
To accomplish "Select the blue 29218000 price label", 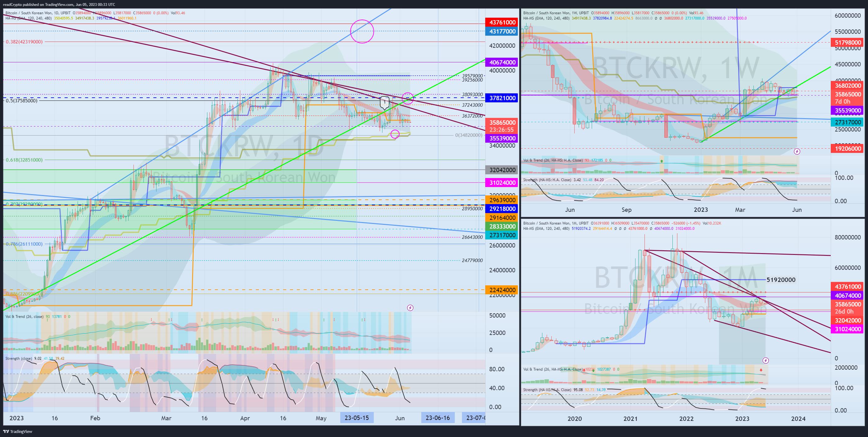I will (502, 209).
